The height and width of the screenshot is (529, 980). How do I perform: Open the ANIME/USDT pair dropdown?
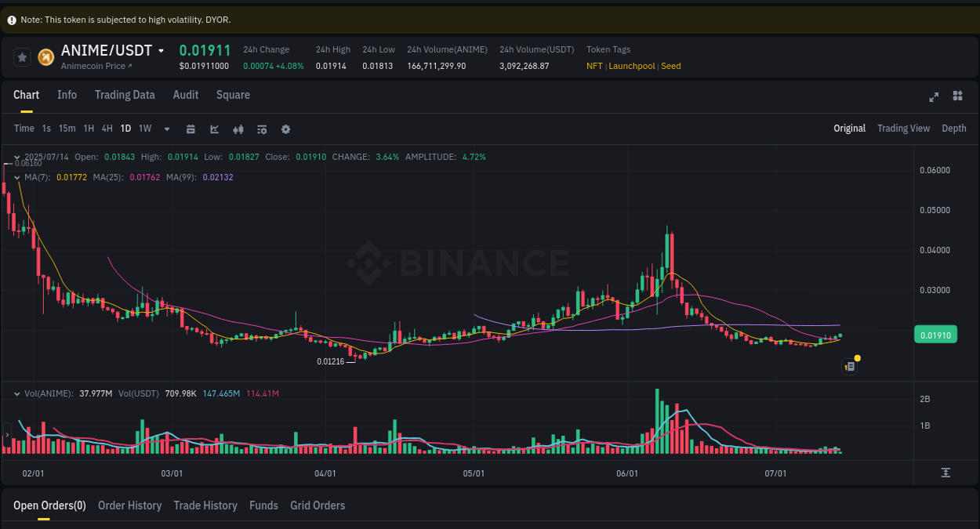click(162, 49)
